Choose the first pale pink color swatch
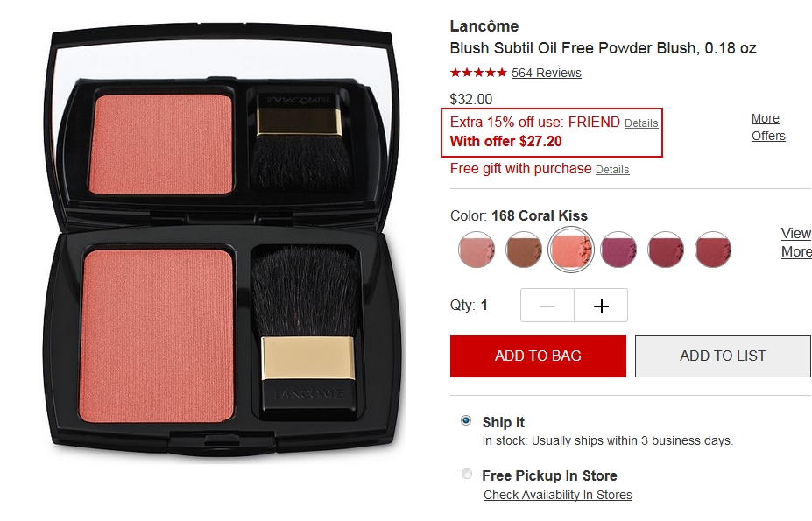Screen dimensions: 812x521 [477, 250]
